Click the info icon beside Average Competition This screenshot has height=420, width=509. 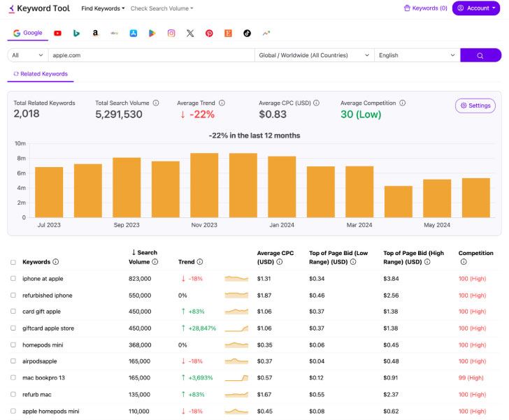click(x=402, y=103)
